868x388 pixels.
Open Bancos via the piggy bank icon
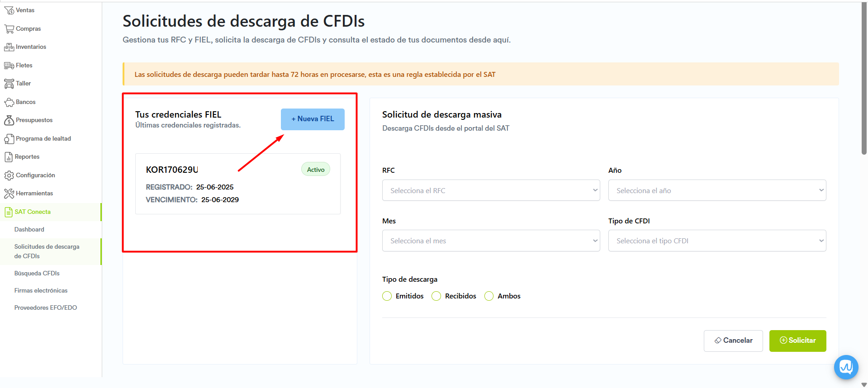coord(9,102)
